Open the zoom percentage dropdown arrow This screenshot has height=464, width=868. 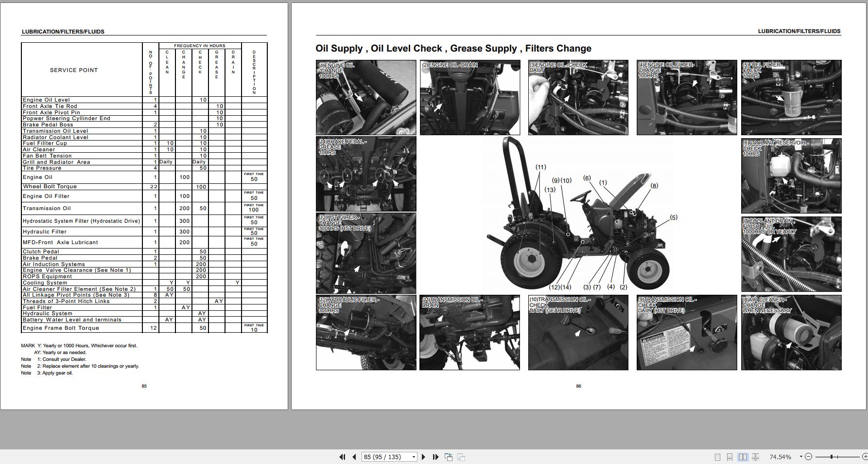[x=801, y=457]
